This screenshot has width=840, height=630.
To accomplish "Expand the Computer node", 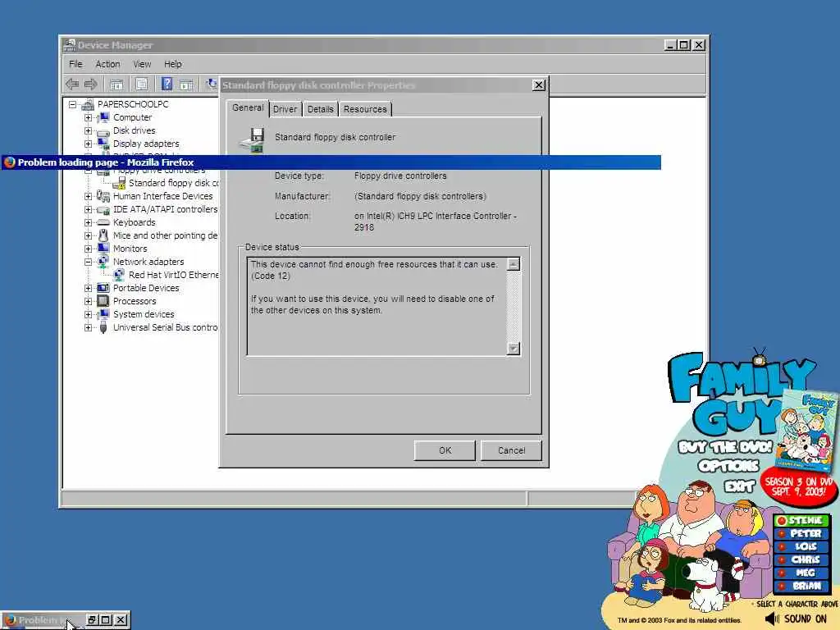I will 88,118.
